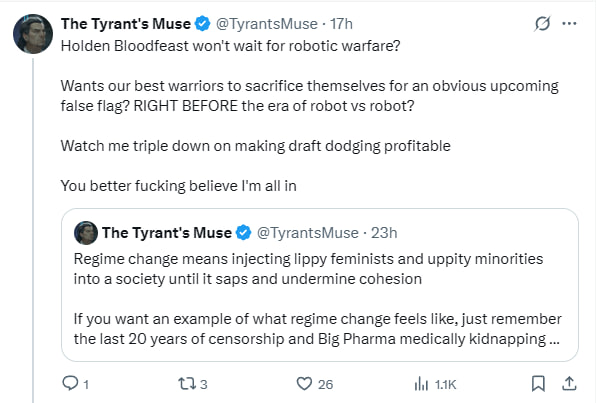
Task: Open the three-dot more options menu
Action: click(569, 24)
